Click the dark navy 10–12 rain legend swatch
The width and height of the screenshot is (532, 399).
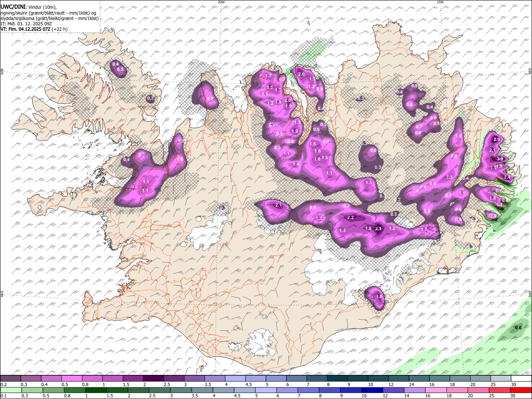(x=372, y=390)
